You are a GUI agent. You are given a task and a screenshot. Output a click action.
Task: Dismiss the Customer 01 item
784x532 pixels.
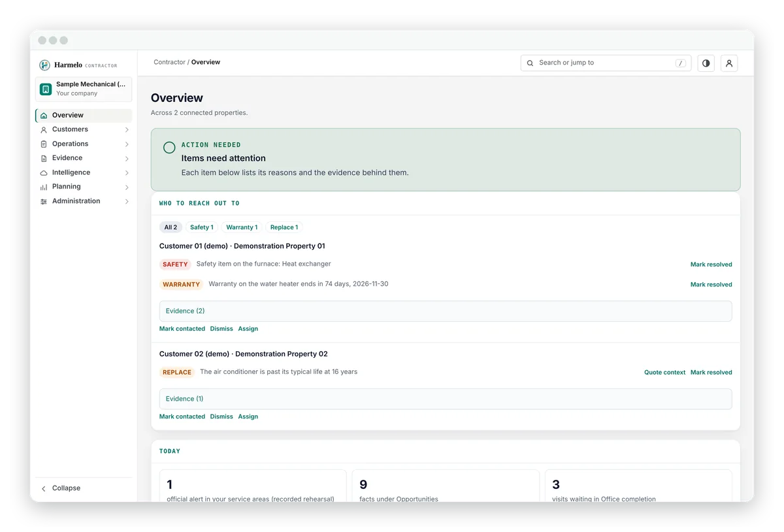pos(221,328)
